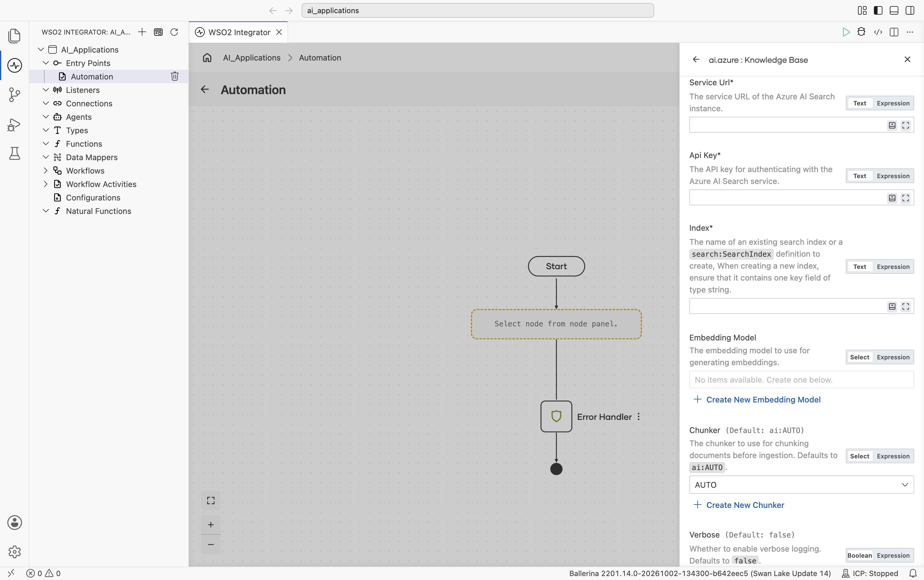The height and width of the screenshot is (580, 924).
Task: Open Source Control in activity bar
Action: (14, 94)
